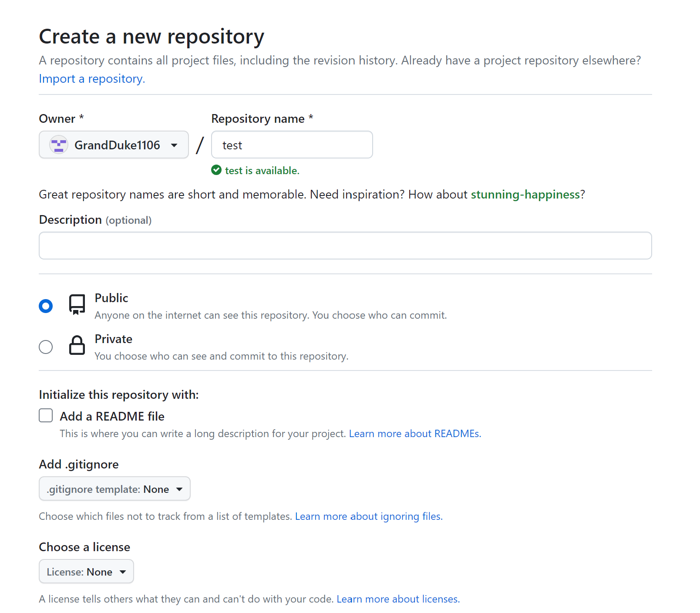Click the Public option label

[111, 298]
